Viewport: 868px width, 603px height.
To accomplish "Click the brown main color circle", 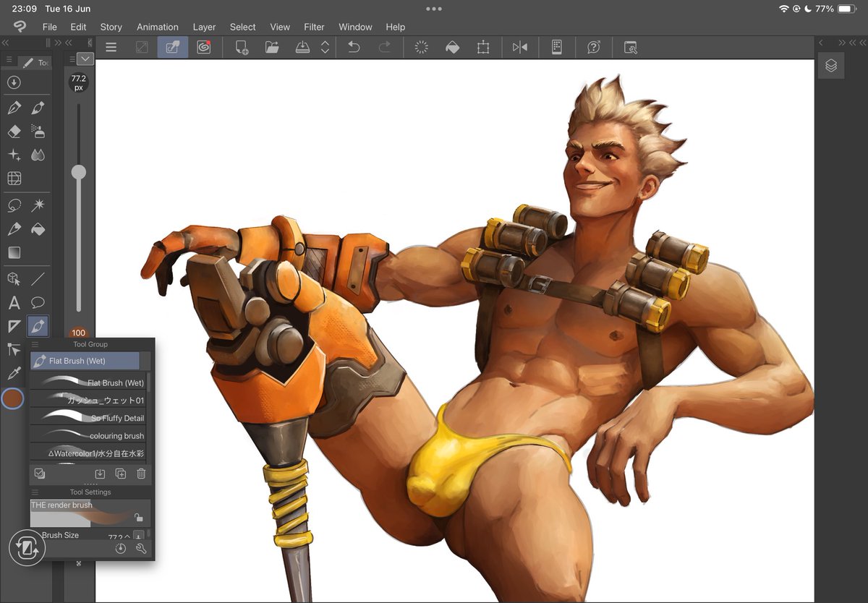I will coord(12,398).
